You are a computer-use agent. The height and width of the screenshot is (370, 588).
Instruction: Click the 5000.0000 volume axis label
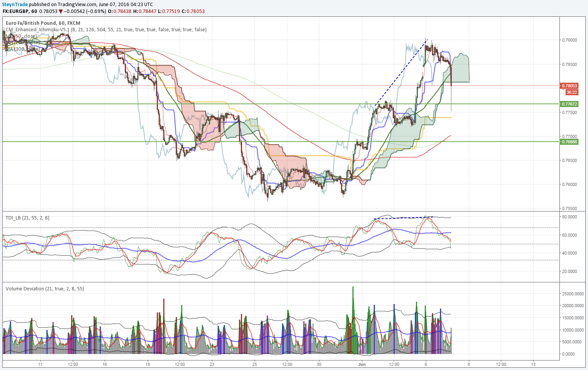click(x=572, y=342)
